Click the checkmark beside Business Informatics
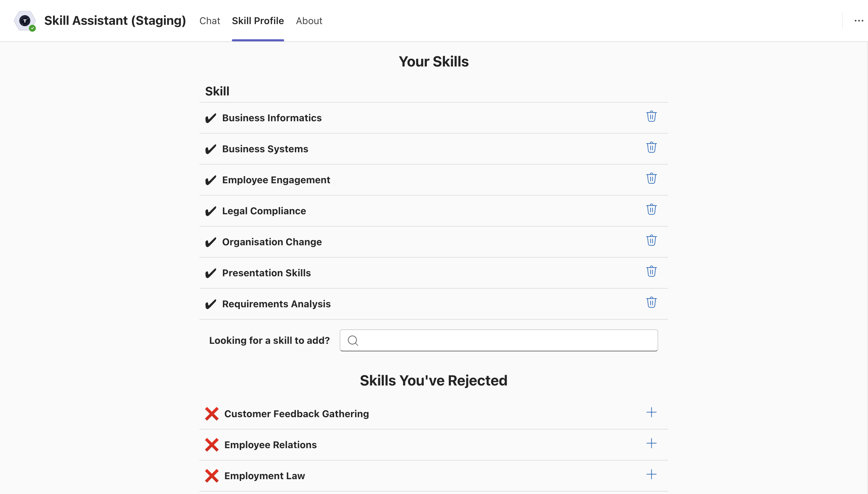 point(210,118)
